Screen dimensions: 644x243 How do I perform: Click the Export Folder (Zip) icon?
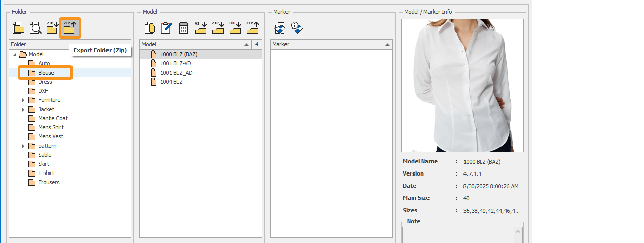[70, 28]
